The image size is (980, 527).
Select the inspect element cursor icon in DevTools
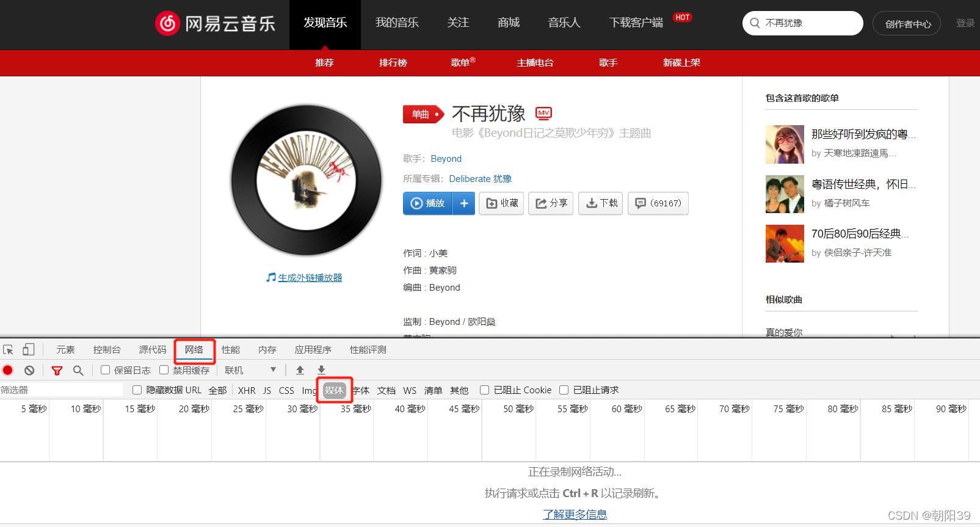9,350
